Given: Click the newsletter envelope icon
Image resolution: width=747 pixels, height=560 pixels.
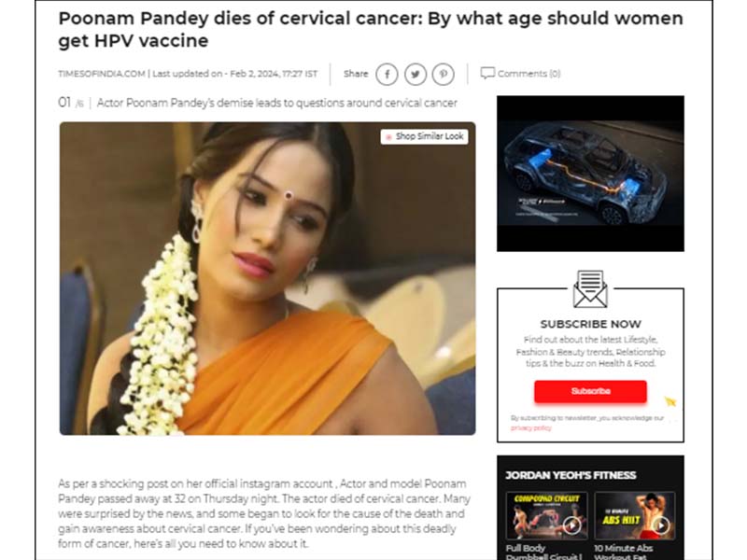Looking at the screenshot, I should click(x=590, y=289).
